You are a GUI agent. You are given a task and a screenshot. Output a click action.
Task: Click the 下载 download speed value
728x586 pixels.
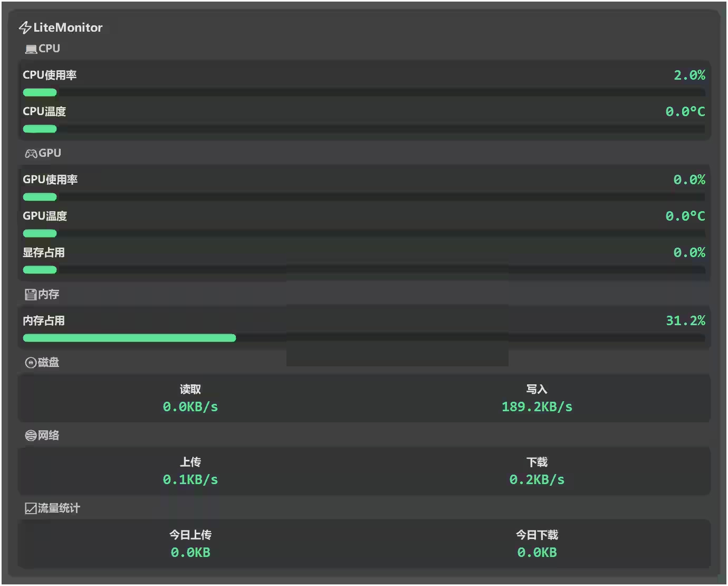pos(537,480)
